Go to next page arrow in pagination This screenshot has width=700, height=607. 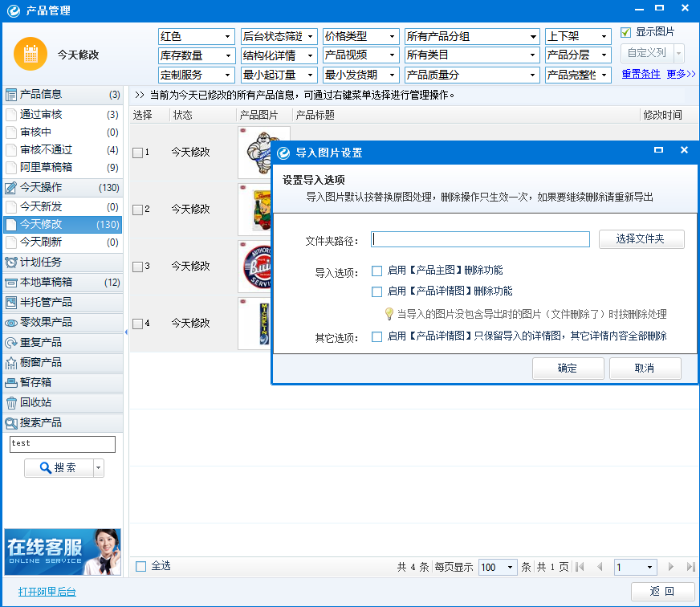(x=670, y=567)
